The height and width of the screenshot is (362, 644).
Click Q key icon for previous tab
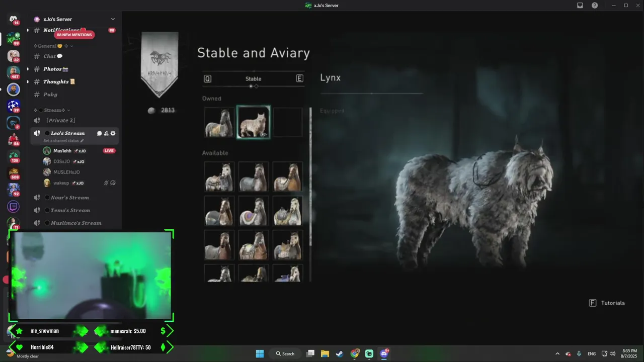207,78
